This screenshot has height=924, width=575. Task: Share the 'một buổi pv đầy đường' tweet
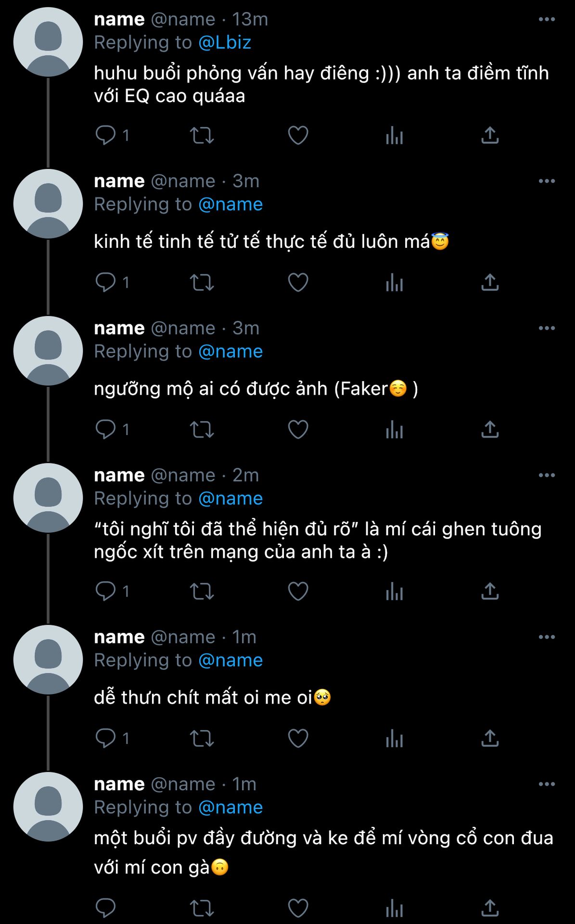click(x=490, y=908)
